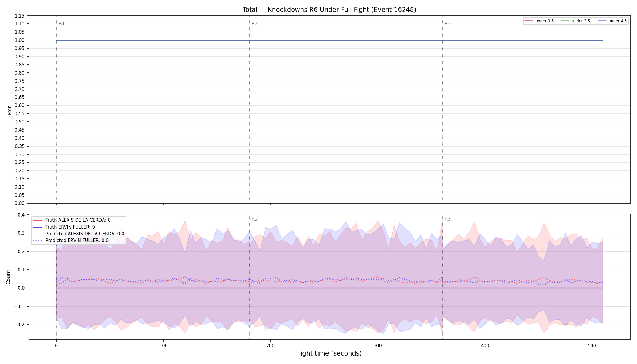637x364 pixels.
Task: Click the 'Fight time (seconds)' x-axis label
Action: click(x=329, y=353)
